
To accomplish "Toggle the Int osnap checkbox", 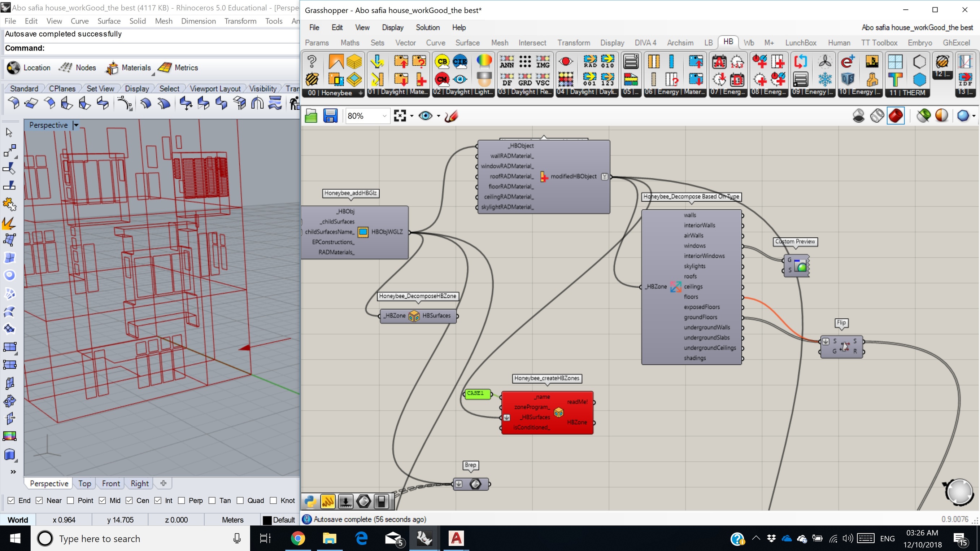I will click(158, 500).
